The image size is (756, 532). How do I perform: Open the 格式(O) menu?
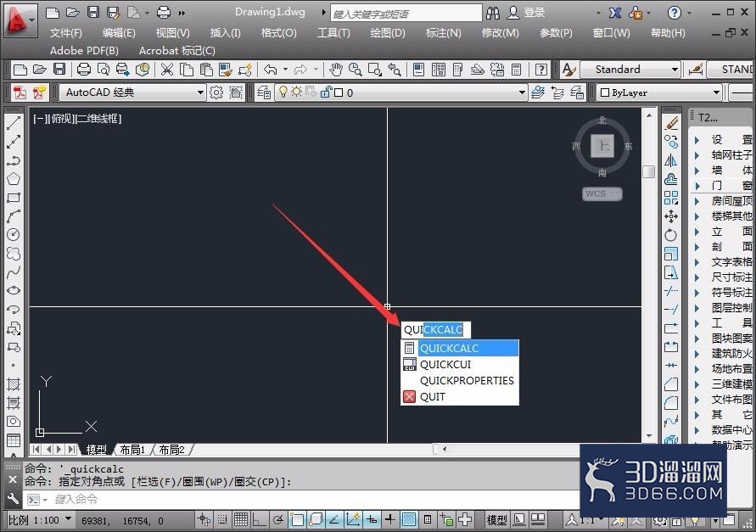pos(278,33)
